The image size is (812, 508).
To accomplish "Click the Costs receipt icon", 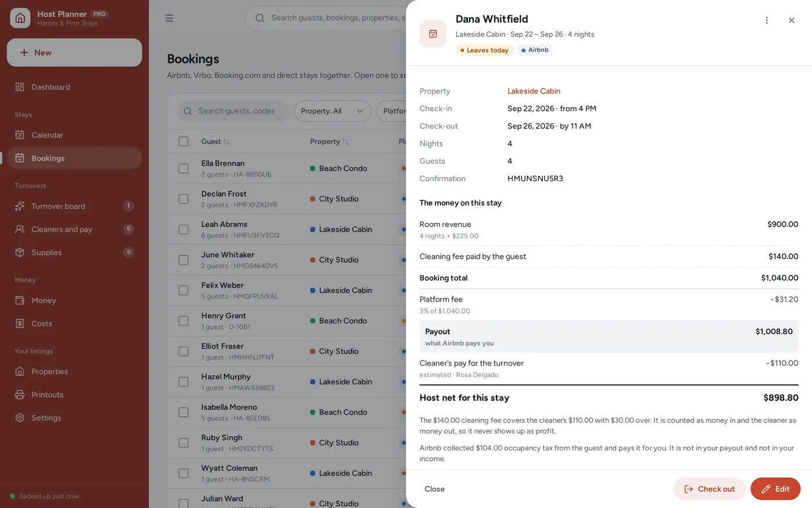I will [20, 324].
